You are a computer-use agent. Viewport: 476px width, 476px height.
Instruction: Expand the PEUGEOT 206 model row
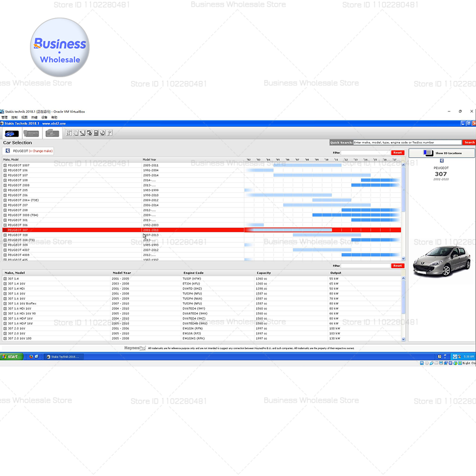pyautogui.click(x=5, y=195)
